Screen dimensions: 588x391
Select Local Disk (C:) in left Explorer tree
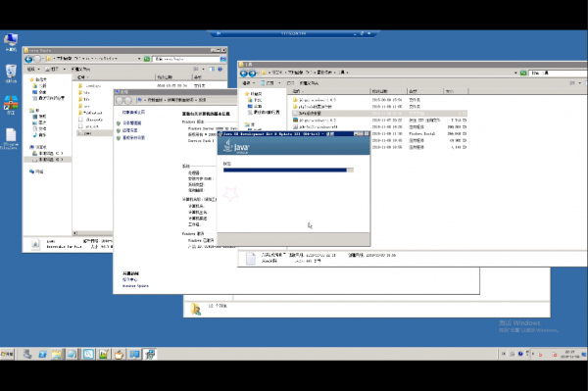(x=48, y=153)
